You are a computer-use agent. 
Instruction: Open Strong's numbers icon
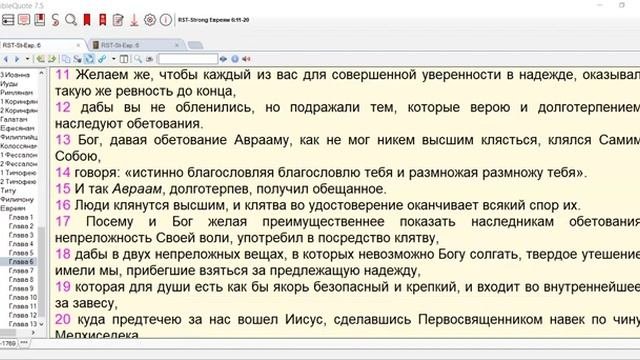coord(55,20)
